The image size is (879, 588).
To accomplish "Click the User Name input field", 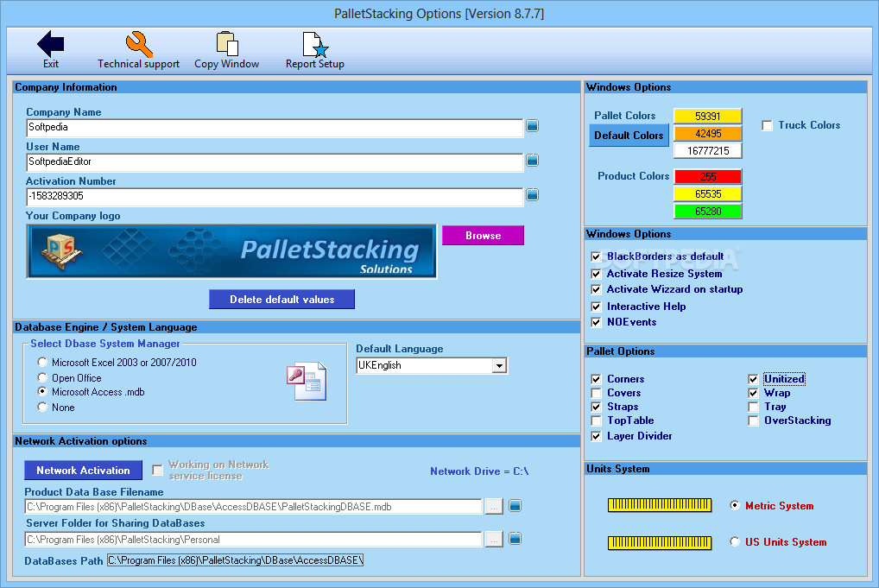I will point(275,162).
